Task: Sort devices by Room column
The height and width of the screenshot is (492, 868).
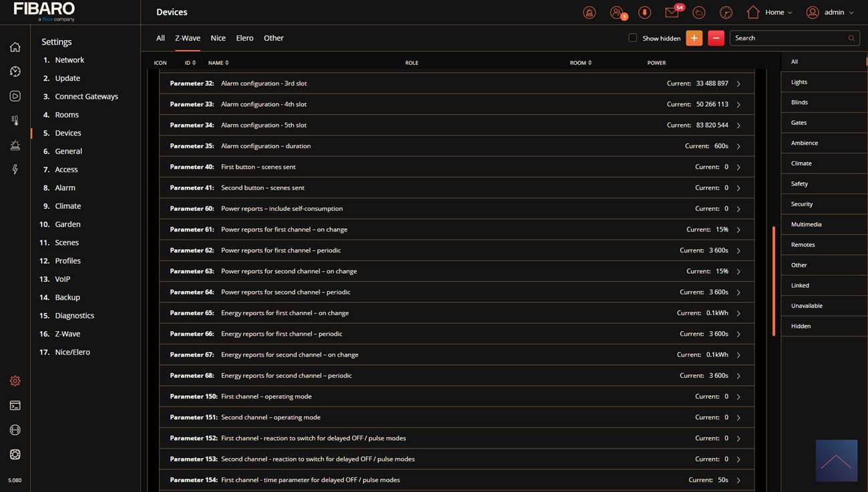Action: 581,63
